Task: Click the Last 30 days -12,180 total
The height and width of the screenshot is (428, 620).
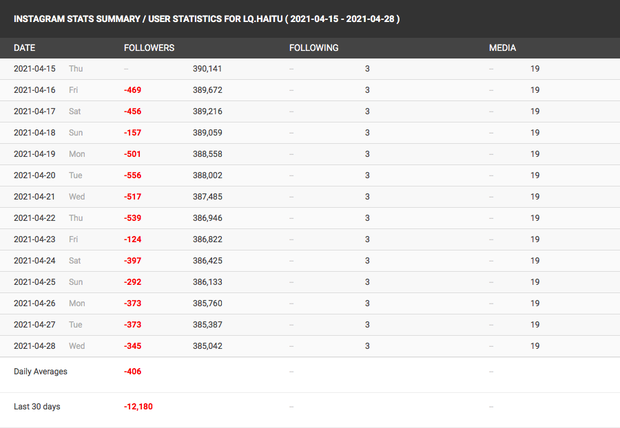Action: (x=138, y=407)
